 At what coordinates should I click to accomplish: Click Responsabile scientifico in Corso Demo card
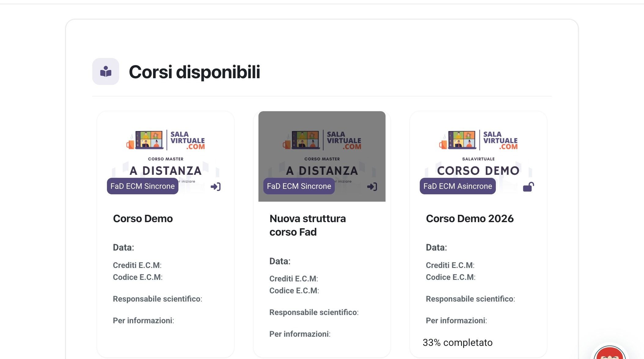158,299
